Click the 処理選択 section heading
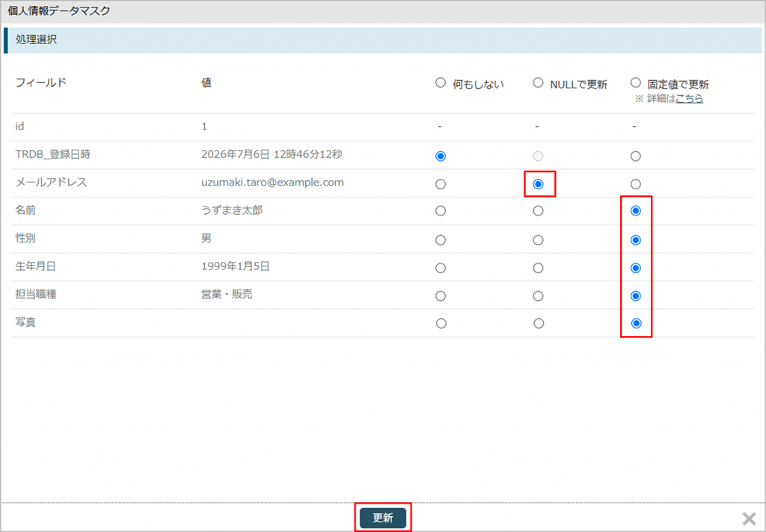The width and height of the screenshot is (766, 532). coord(36,40)
